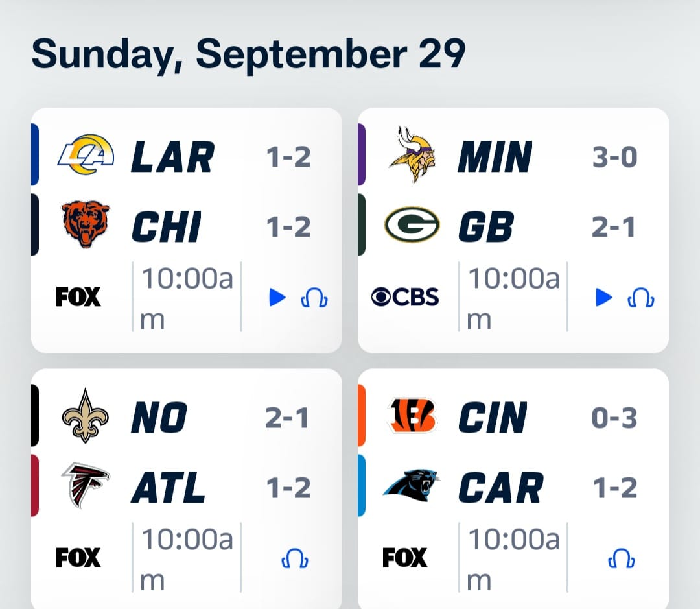Click the Atlanta Falcons logo
Screen dimensions: 700x609
(x=86, y=485)
